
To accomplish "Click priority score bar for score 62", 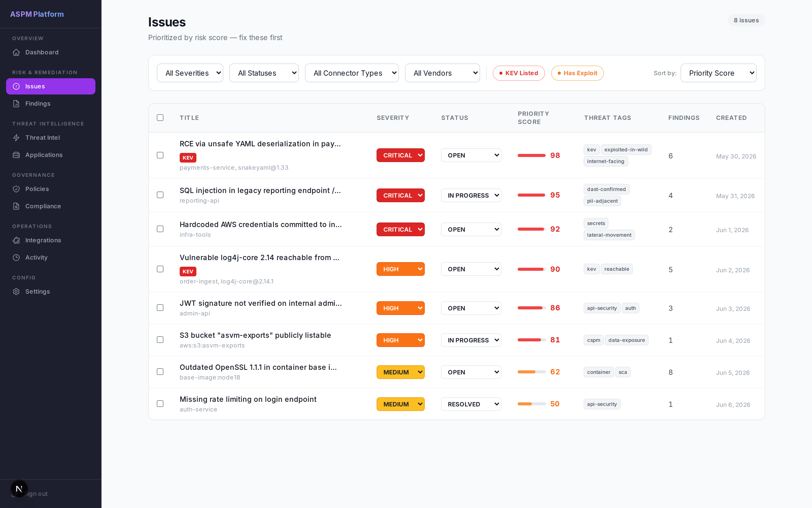I will point(532,372).
